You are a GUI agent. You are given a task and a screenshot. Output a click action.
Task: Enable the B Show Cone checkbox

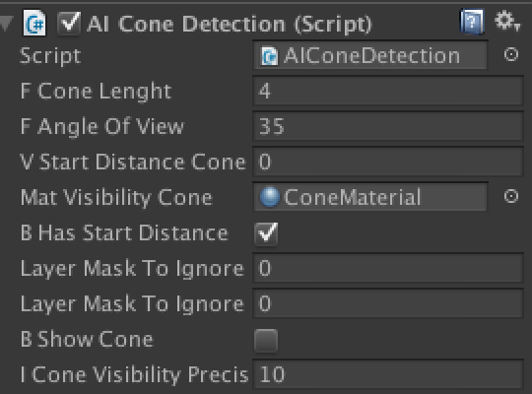(x=266, y=340)
